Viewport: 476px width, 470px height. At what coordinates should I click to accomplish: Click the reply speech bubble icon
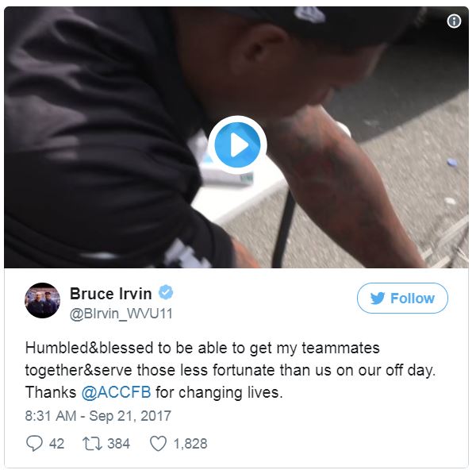pyautogui.click(x=34, y=443)
